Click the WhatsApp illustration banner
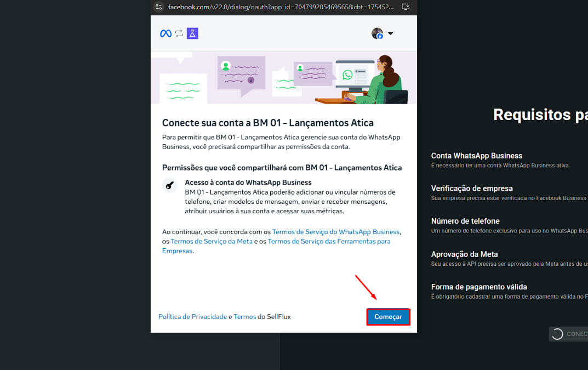This screenshot has height=370, width=588. [x=284, y=78]
